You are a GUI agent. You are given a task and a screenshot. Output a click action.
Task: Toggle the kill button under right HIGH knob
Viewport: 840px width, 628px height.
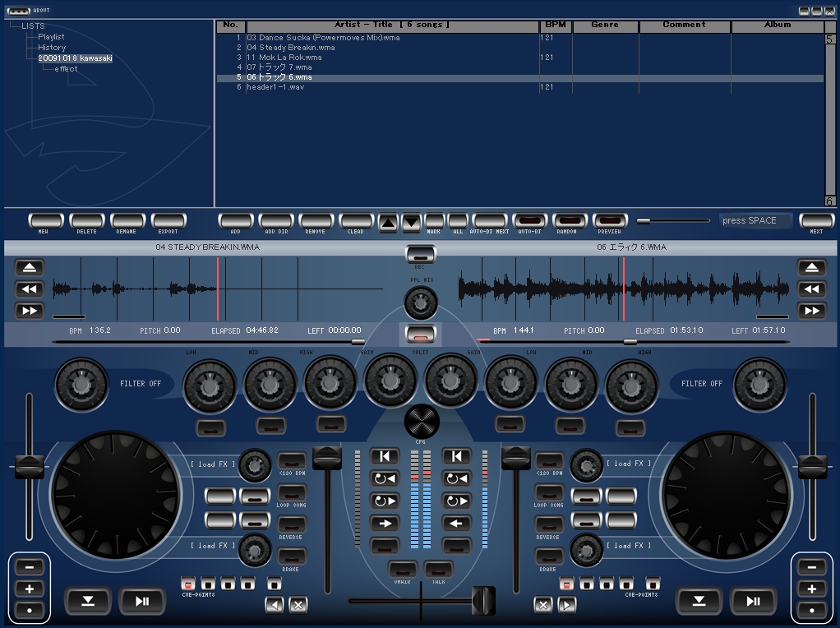pyautogui.click(x=630, y=427)
